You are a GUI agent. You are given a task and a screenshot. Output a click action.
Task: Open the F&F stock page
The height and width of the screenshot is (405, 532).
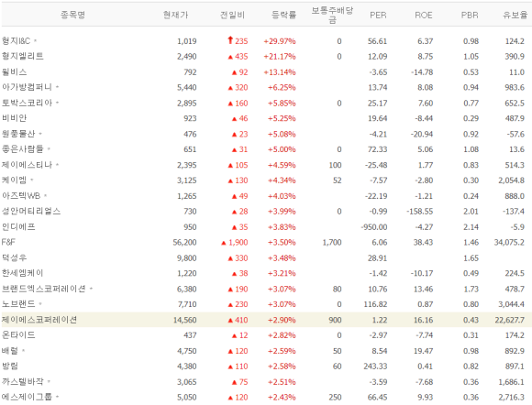point(8,242)
